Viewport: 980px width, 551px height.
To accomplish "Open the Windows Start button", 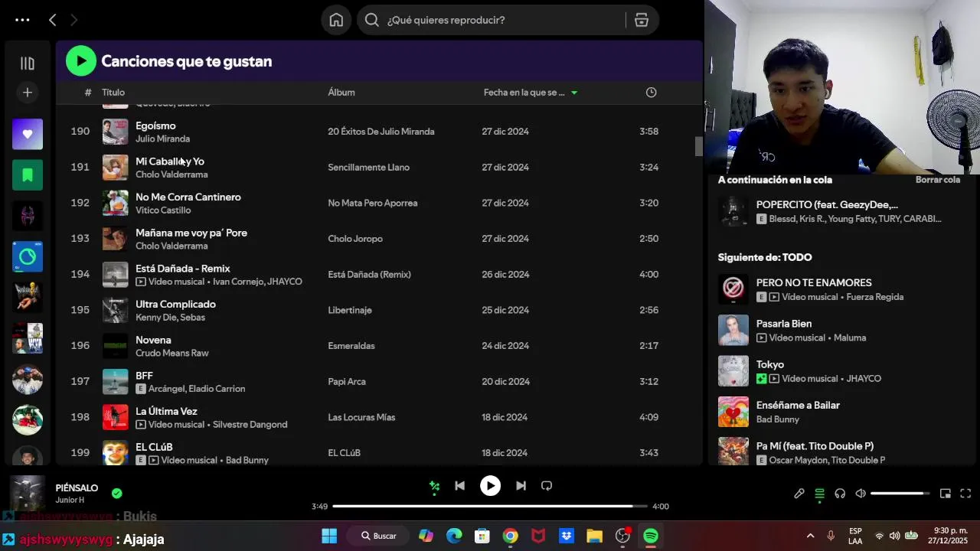I will pos(329,536).
